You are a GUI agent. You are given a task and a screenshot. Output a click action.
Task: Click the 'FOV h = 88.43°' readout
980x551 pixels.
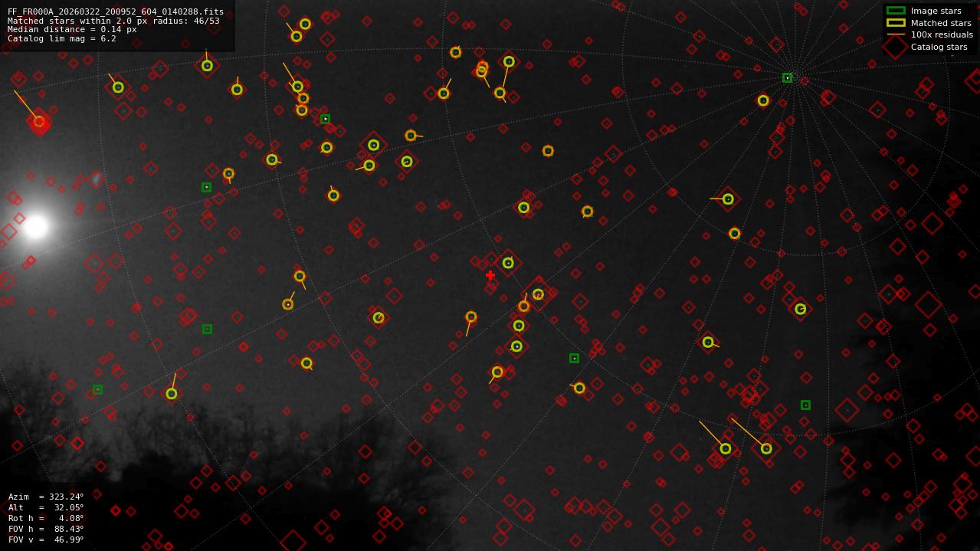(x=46, y=529)
